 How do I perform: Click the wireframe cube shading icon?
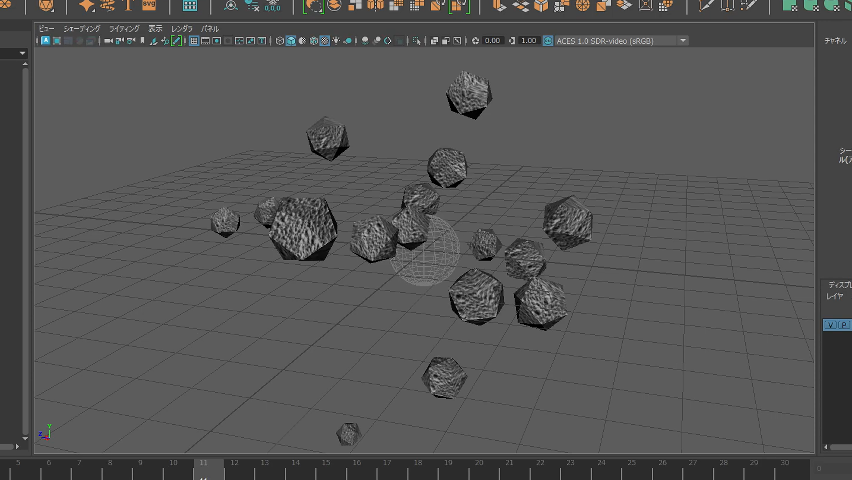[279, 41]
